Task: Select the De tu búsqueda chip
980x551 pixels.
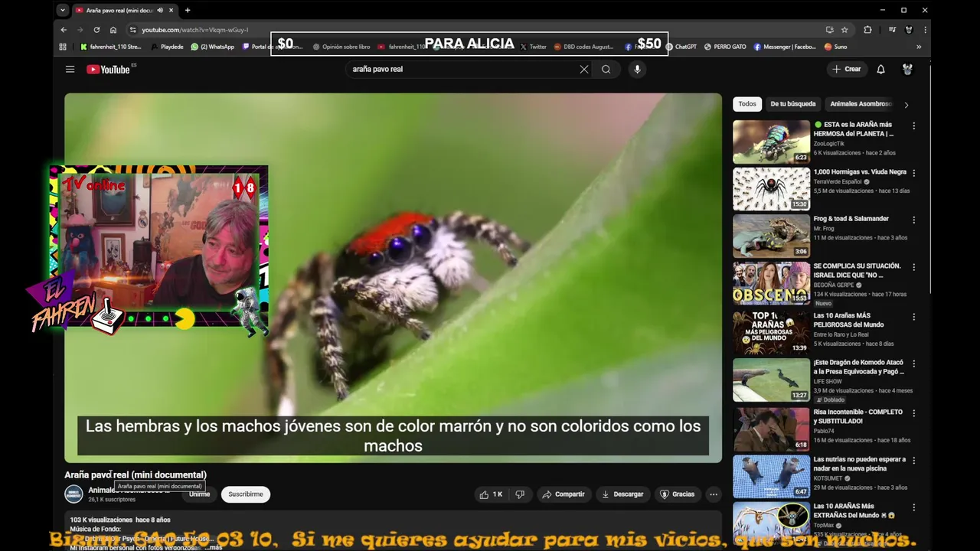Action: [793, 104]
